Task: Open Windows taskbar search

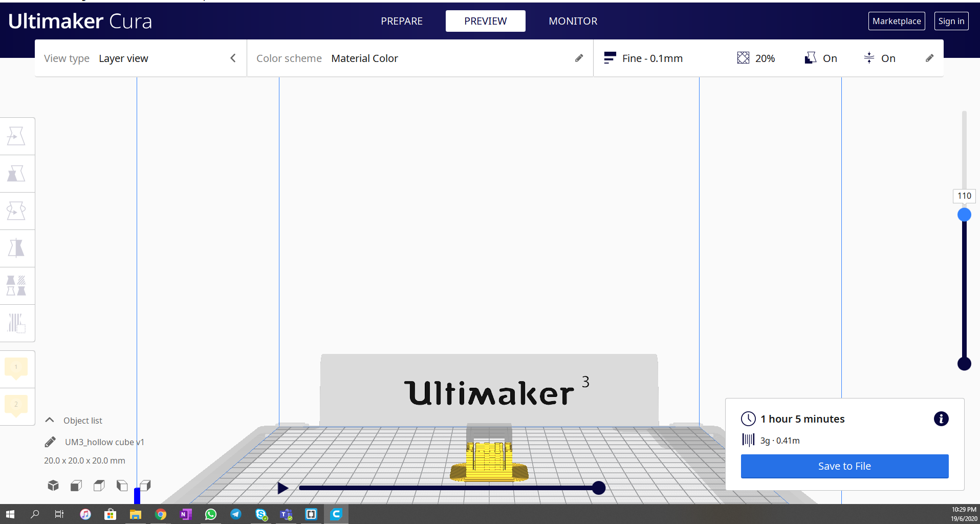Action: tap(35, 514)
